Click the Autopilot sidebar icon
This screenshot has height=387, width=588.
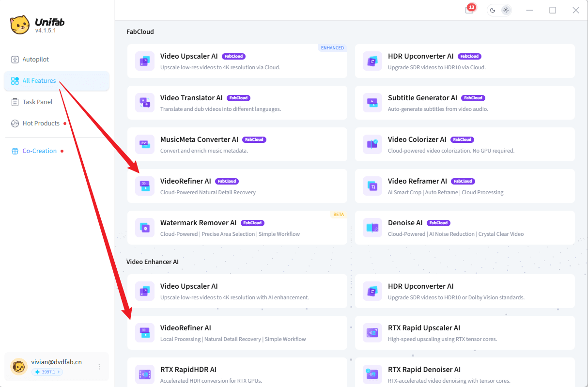coord(15,60)
